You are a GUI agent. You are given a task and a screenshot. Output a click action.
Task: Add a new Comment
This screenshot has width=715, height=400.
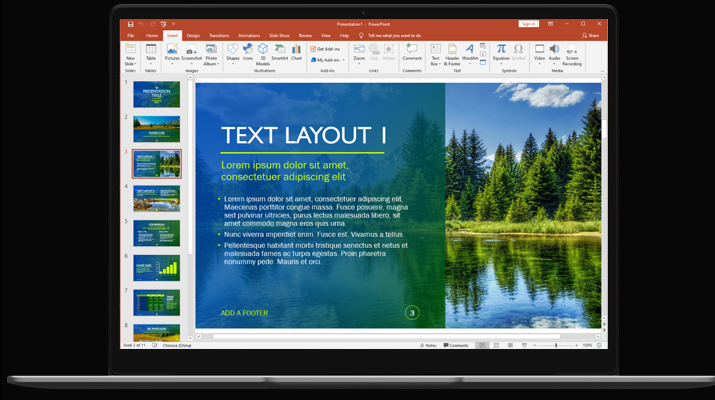[412, 53]
